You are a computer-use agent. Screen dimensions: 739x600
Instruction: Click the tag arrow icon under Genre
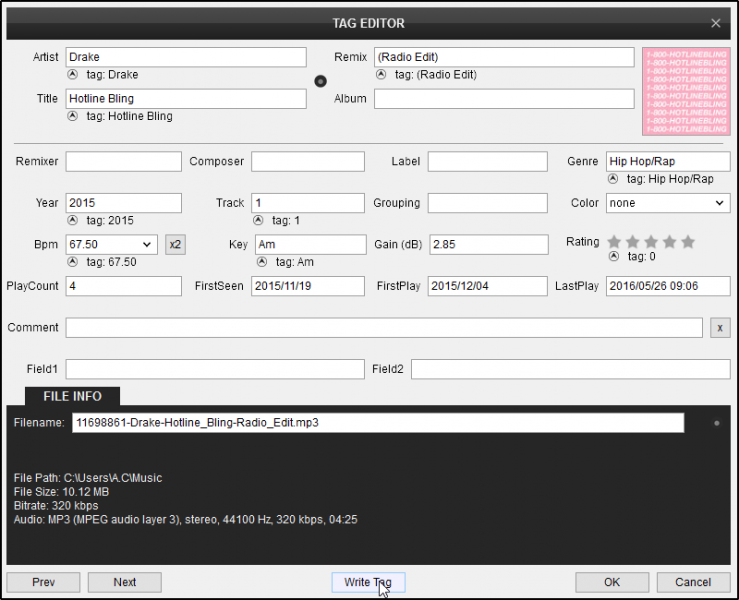(612, 179)
